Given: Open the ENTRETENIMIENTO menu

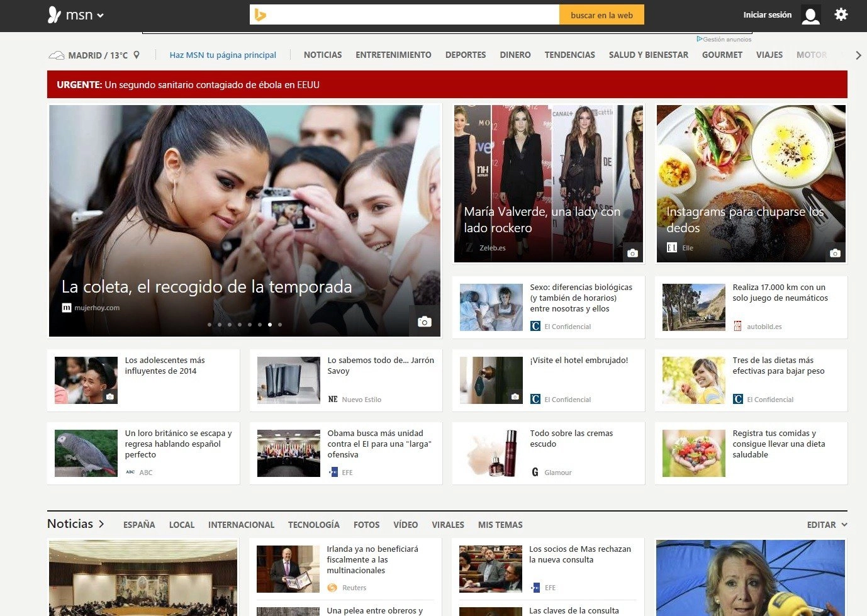Looking at the screenshot, I should (x=393, y=55).
